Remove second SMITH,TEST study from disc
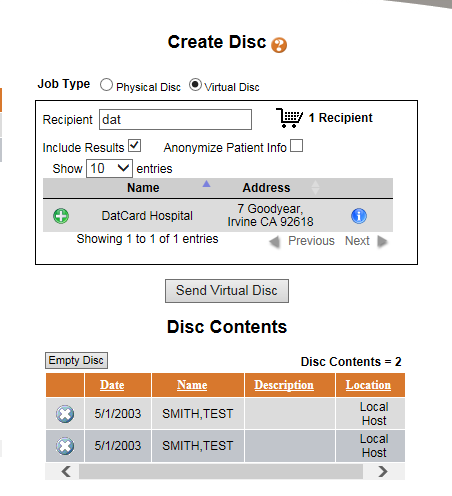Image resolution: width=452 pixels, height=496 pixels. click(x=65, y=446)
